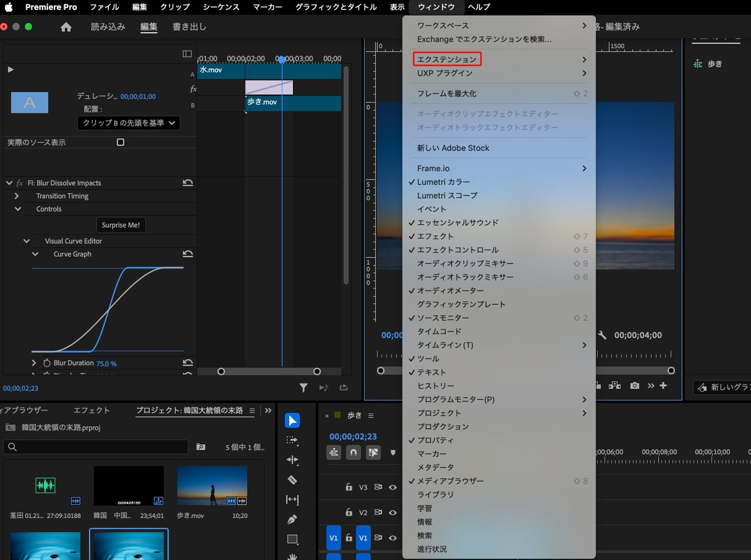The height and width of the screenshot is (560, 751).
Task: Open the シーケンス menu in menu bar
Action: click(222, 7)
